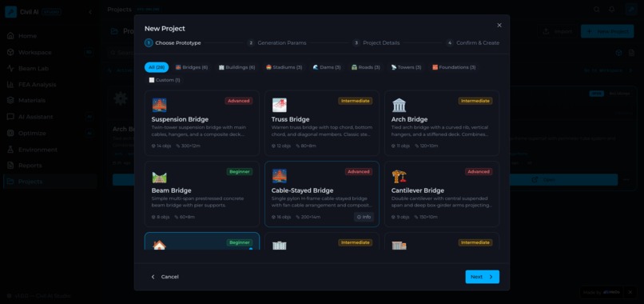
Task: Select step 1 Choose Prototype
Action: (173, 42)
